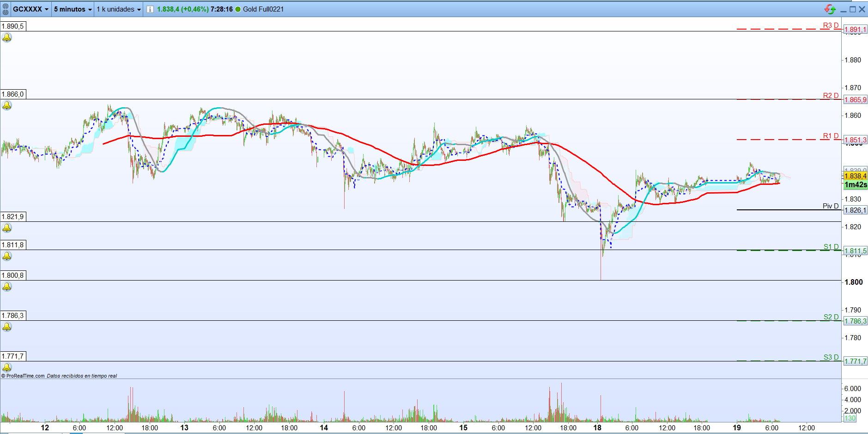The image size is (868, 434).
Task: Click the current price tag 1.838,4 on axis
Action: tap(856, 176)
